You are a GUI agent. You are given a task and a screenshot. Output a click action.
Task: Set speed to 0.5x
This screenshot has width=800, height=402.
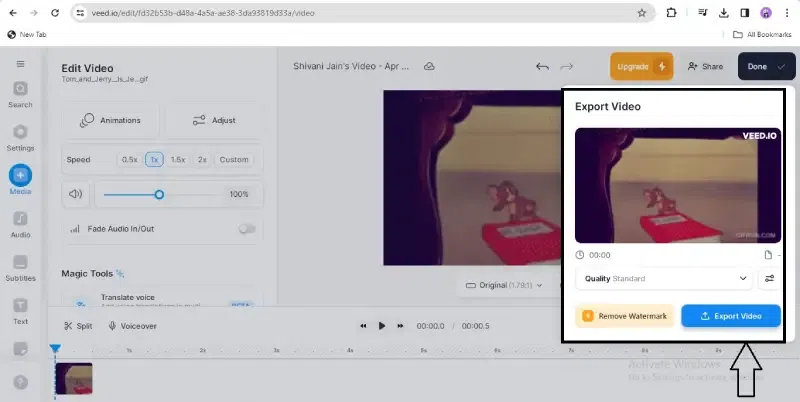pyautogui.click(x=130, y=160)
